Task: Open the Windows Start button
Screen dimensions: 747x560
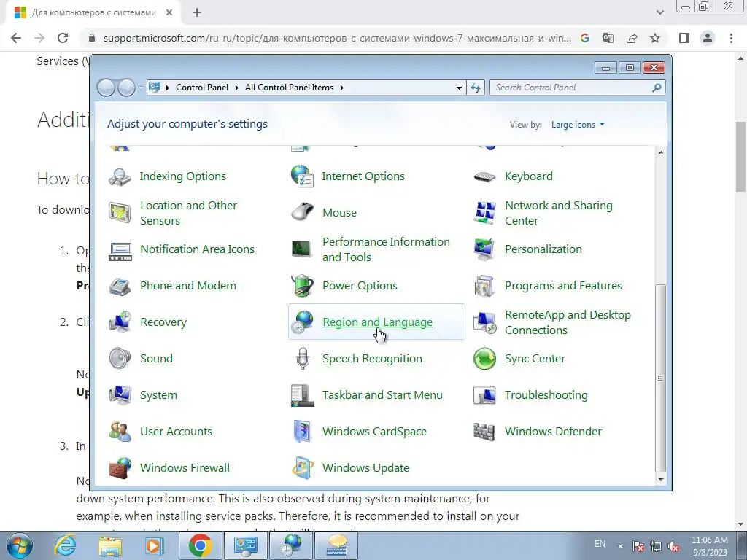Action: [20, 545]
